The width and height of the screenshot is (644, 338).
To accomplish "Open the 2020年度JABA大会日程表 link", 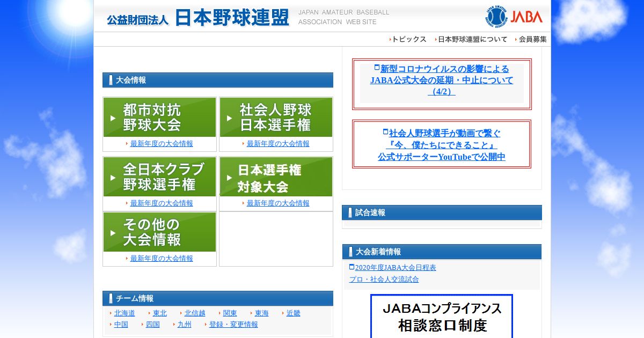I will (396, 268).
